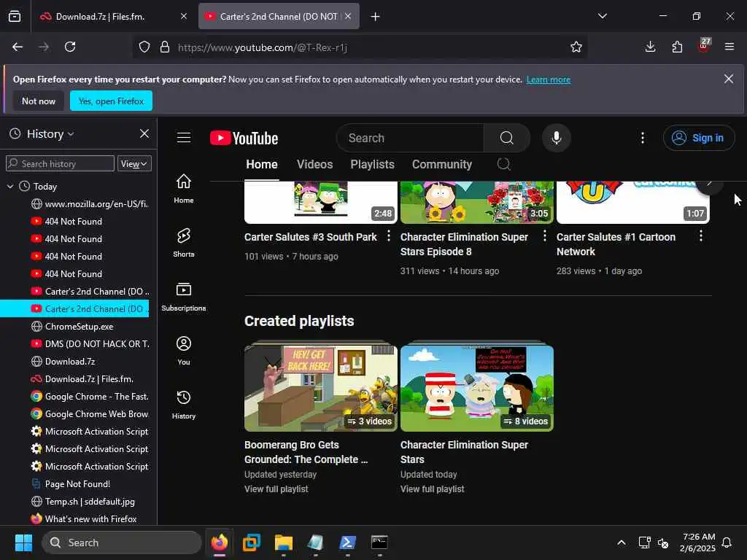
Task: Open the Learn more link
Action: 549,79
